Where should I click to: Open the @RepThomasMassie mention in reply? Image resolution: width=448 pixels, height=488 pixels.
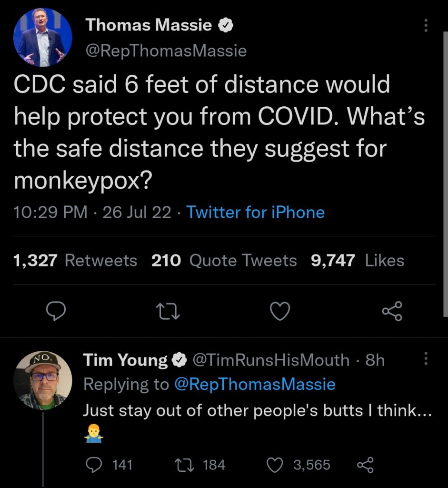pos(255,384)
